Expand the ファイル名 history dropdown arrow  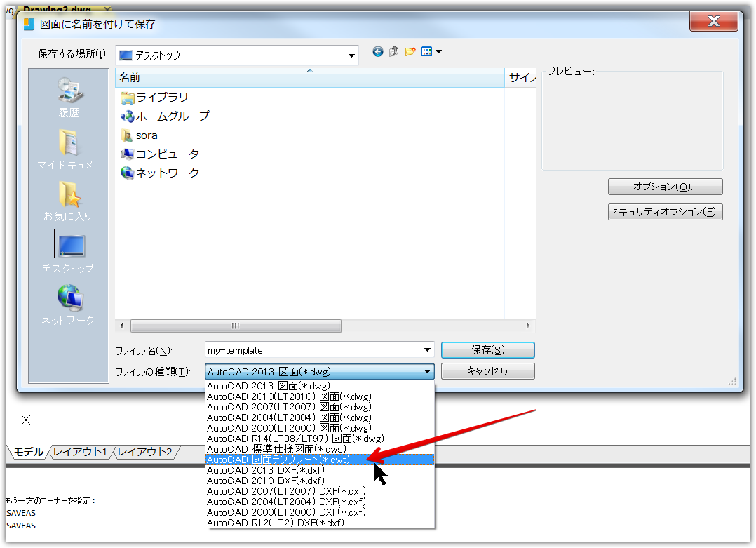point(427,349)
